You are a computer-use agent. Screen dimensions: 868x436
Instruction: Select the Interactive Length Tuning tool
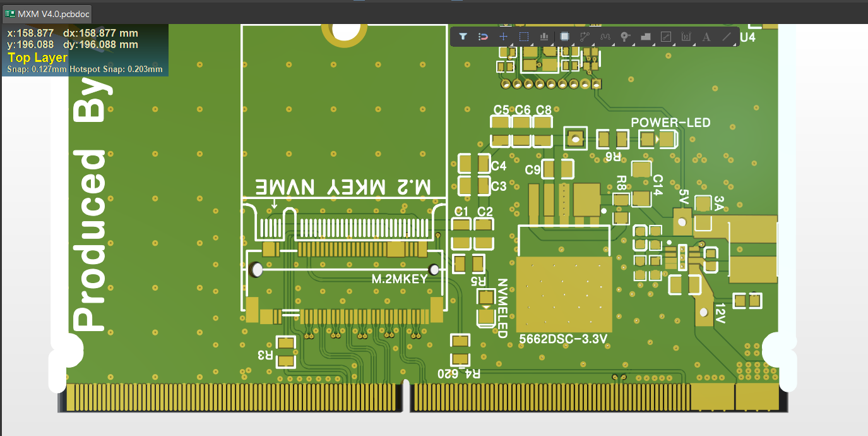[605, 37]
